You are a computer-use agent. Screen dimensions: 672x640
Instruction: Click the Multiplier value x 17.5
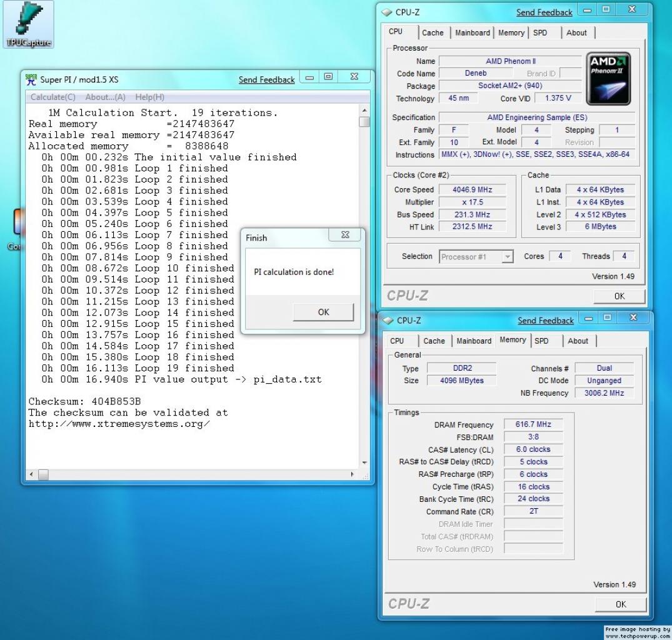click(473, 202)
